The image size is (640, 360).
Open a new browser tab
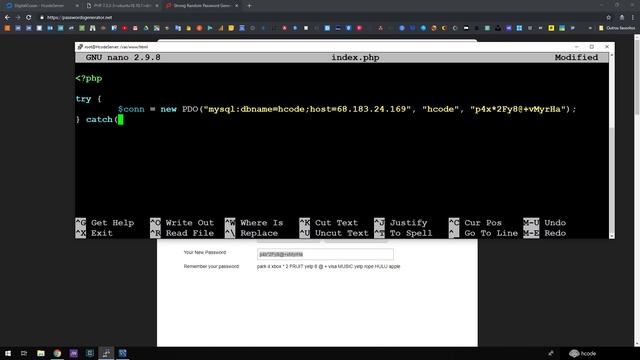tap(249, 6)
